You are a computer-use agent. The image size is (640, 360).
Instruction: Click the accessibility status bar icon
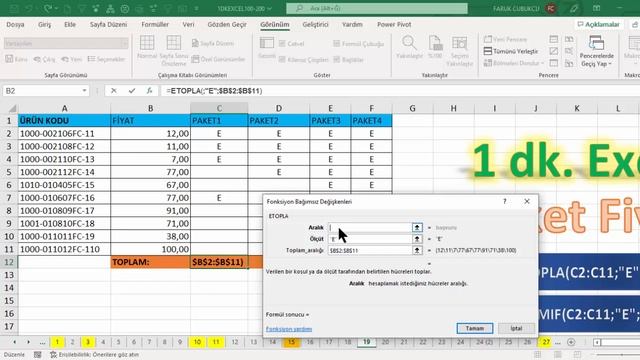(53, 355)
